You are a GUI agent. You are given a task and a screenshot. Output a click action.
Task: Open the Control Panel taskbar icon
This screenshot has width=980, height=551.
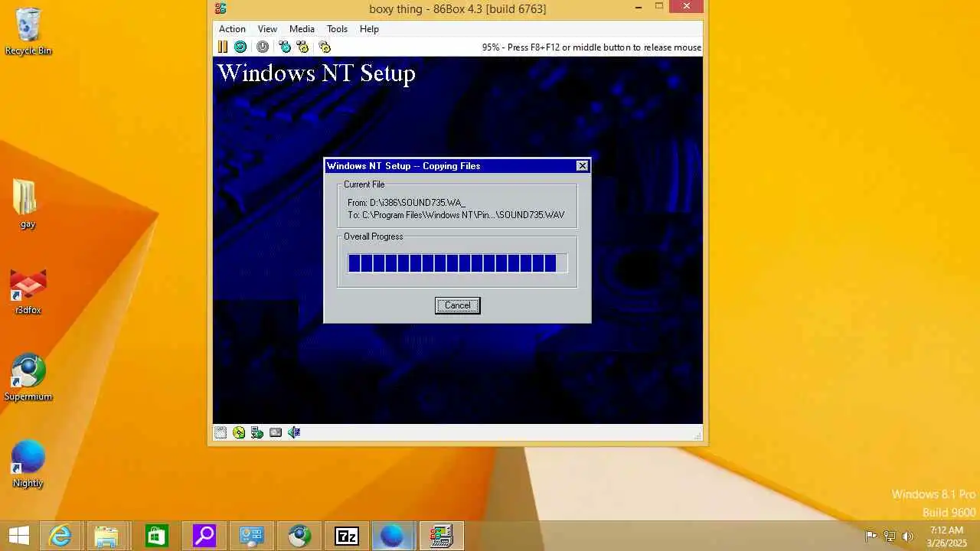(x=252, y=536)
